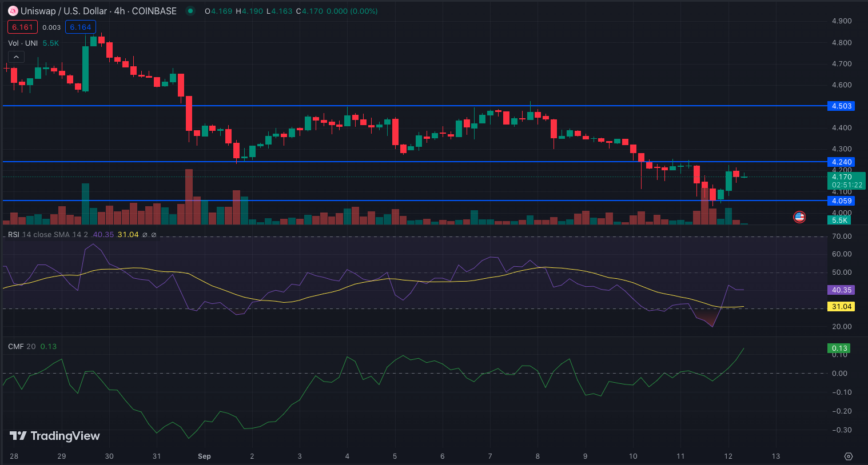Image resolution: width=868 pixels, height=465 pixels.
Task: Click the red 6.161 sell price button
Action: (22, 27)
